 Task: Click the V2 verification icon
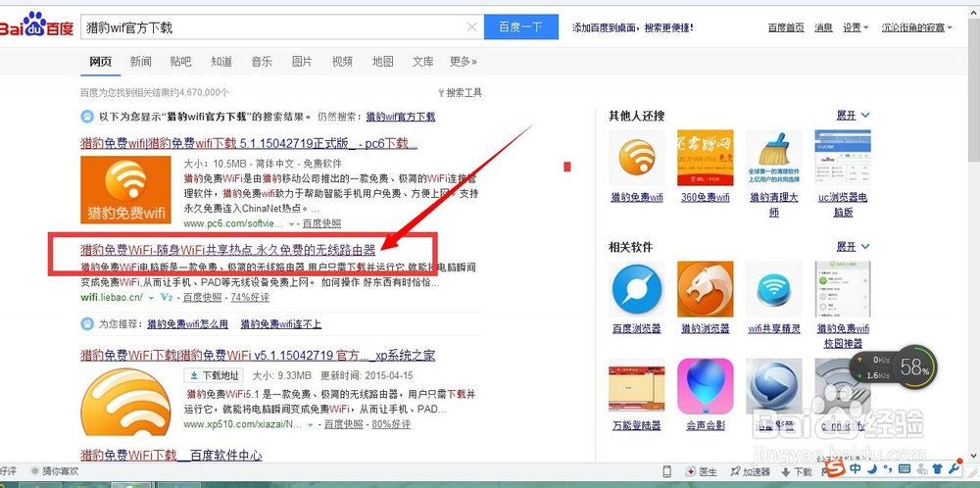click(x=167, y=298)
